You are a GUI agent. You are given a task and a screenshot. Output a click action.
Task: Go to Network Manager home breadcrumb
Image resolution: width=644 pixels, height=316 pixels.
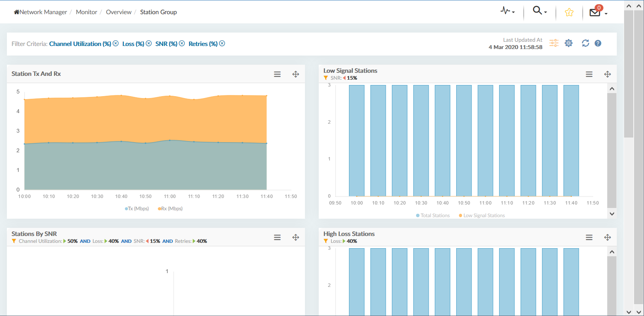41,12
